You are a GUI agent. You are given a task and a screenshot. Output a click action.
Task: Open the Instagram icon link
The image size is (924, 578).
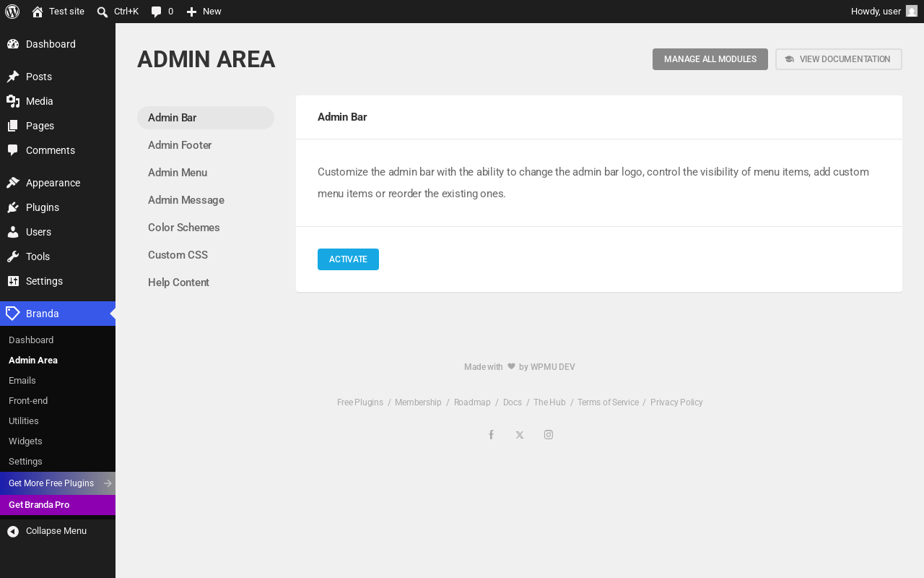click(x=549, y=435)
